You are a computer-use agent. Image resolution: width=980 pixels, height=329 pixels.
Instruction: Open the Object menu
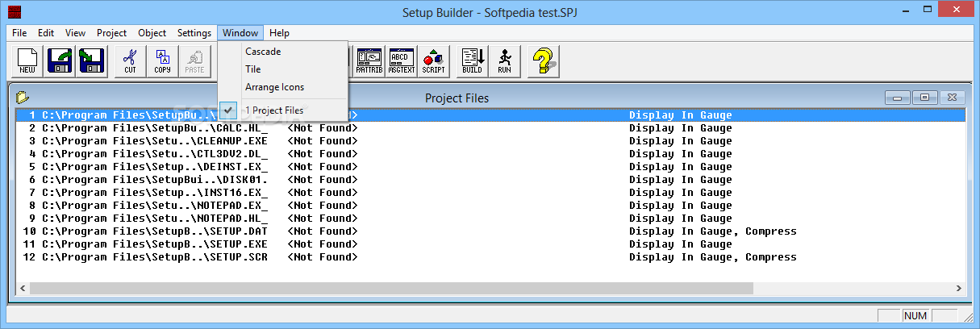pyautogui.click(x=152, y=33)
